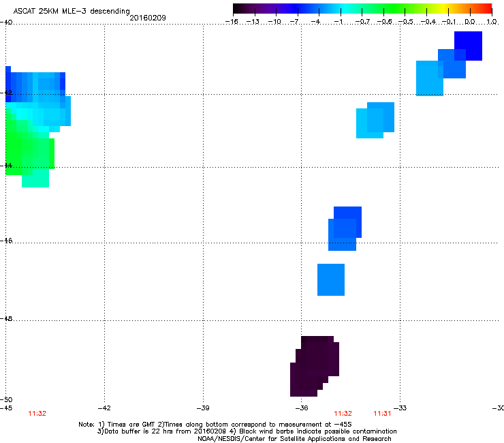This screenshot has height=443, width=504.
Task: Click the colorbar label "-7"
Action: point(295,22)
